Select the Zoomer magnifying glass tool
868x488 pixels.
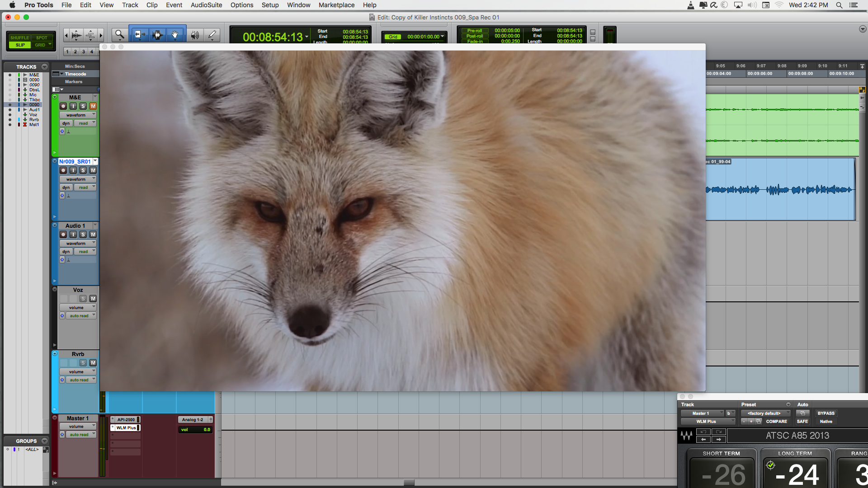pyautogui.click(x=119, y=35)
